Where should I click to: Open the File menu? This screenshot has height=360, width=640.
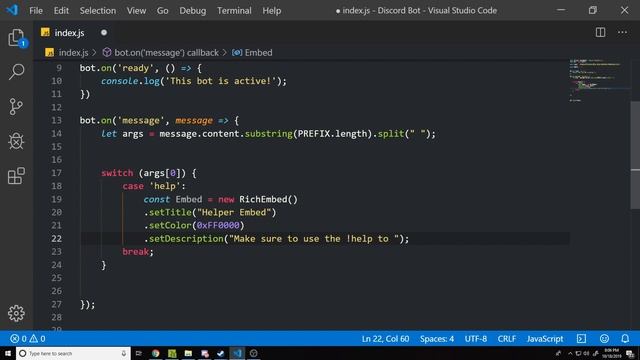coord(36,11)
